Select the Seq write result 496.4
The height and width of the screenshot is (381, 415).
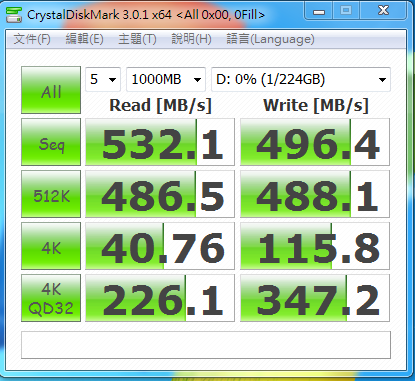[x=315, y=142]
